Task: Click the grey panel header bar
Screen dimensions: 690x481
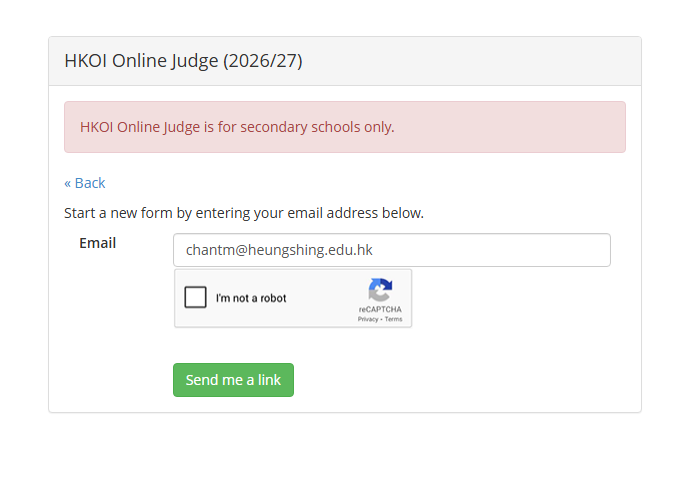Action: tap(345, 61)
